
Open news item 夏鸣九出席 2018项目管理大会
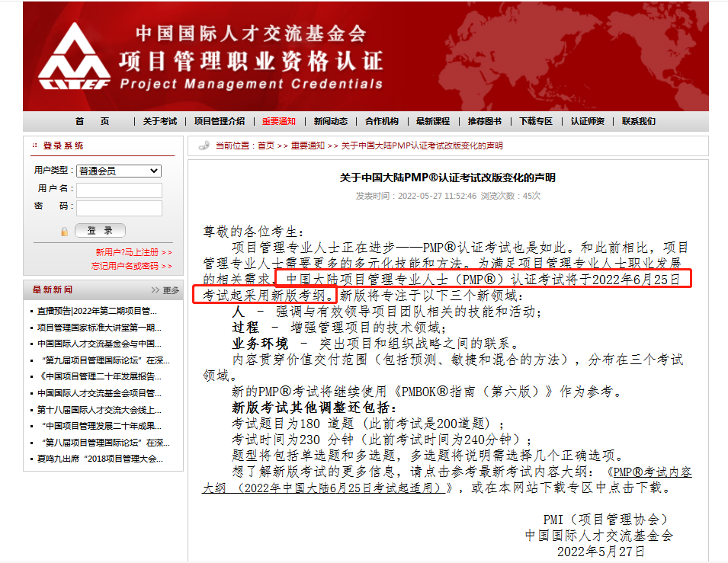click(100, 459)
